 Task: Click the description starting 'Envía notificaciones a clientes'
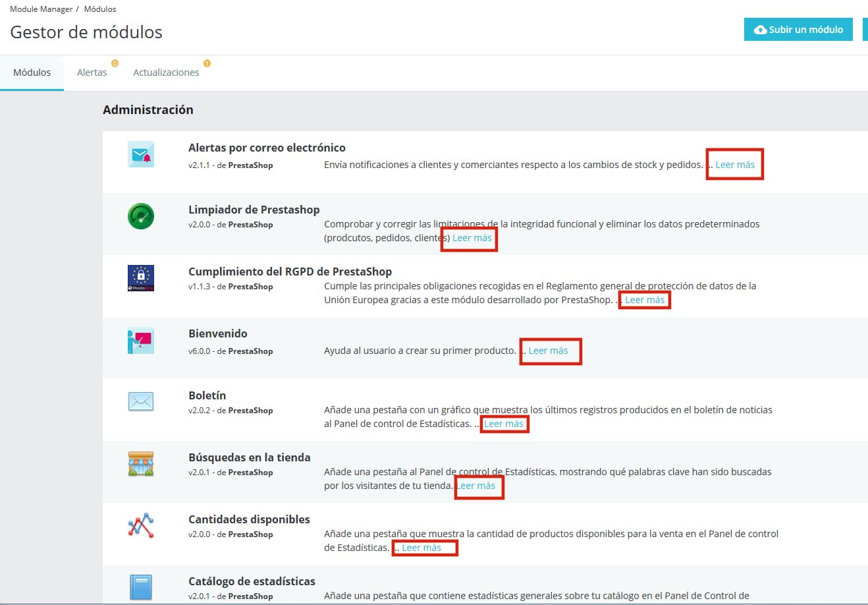tap(514, 165)
